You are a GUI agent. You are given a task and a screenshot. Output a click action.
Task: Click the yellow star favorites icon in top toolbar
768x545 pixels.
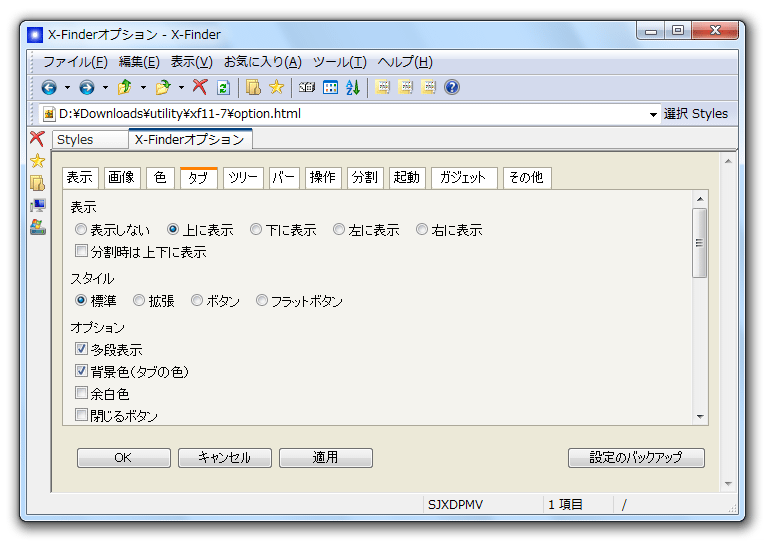coord(276,87)
